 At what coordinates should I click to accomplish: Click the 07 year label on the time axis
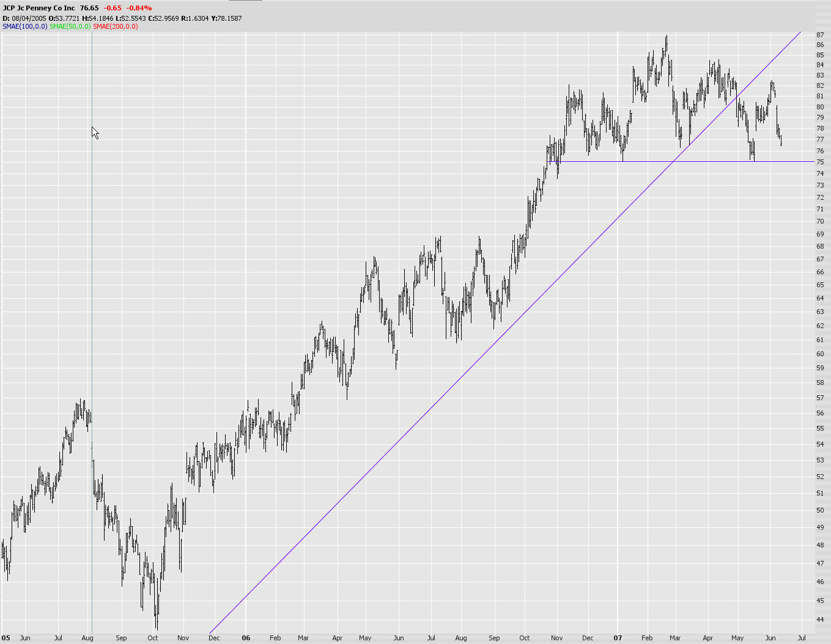click(x=618, y=638)
